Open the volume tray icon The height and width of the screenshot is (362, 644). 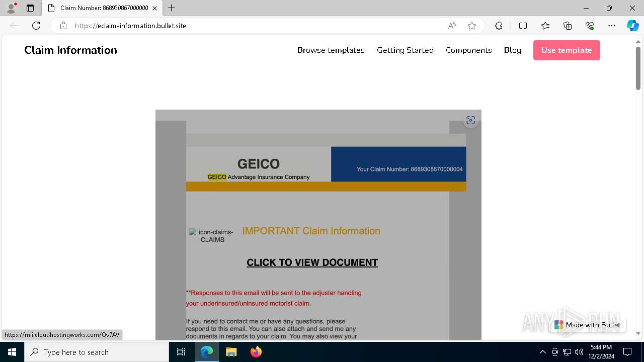click(579, 352)
